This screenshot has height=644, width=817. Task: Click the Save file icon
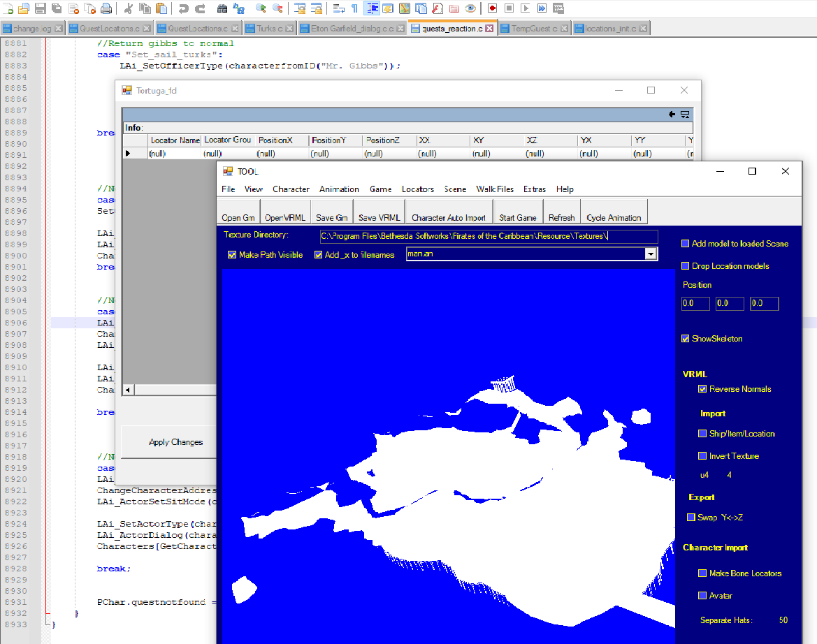pyautogui.click(x=41, y=8)
